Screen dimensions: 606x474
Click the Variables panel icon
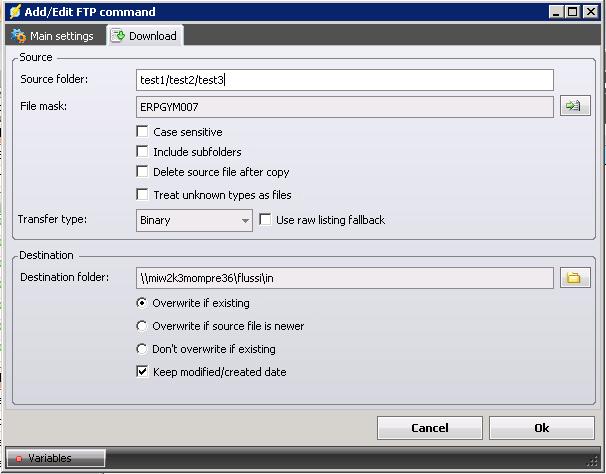(x=18, y=458)
